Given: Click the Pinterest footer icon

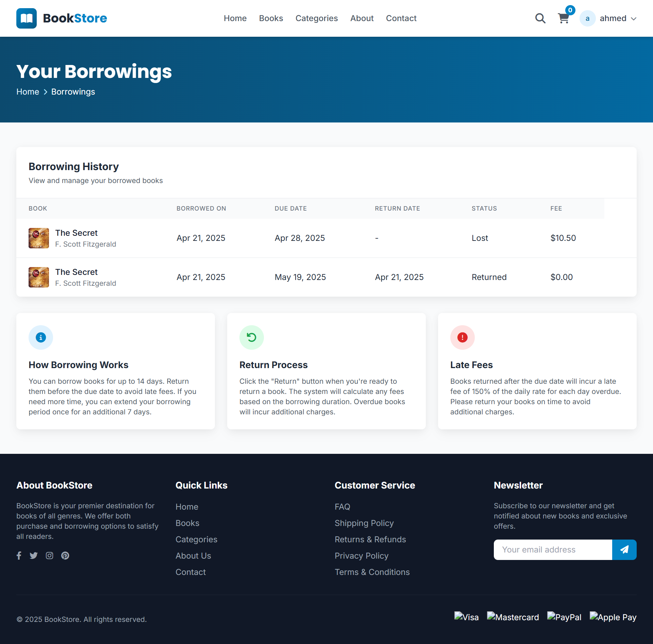Looking at the screenshot, I should (65, 556).
